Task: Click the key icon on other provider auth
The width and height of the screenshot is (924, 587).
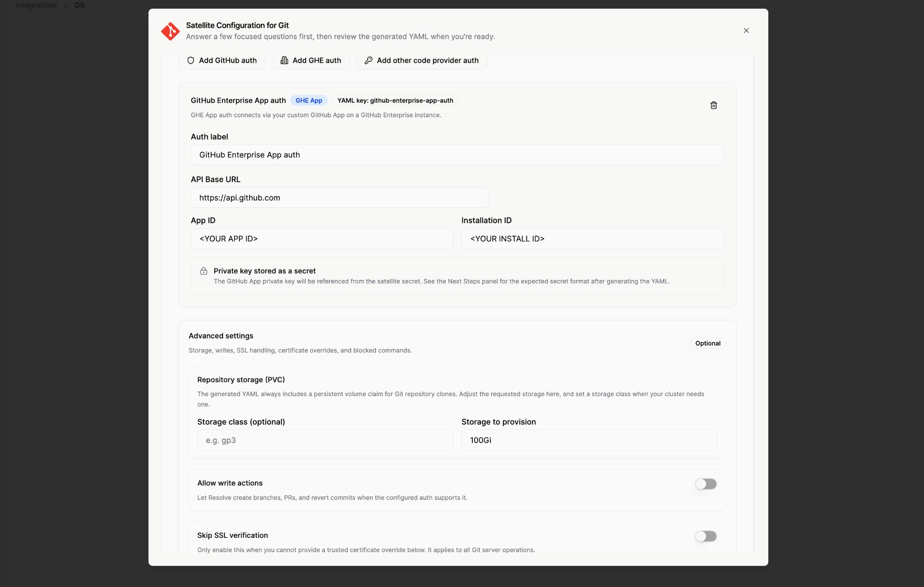Action: pyautogui.click(x=369, y=60)
